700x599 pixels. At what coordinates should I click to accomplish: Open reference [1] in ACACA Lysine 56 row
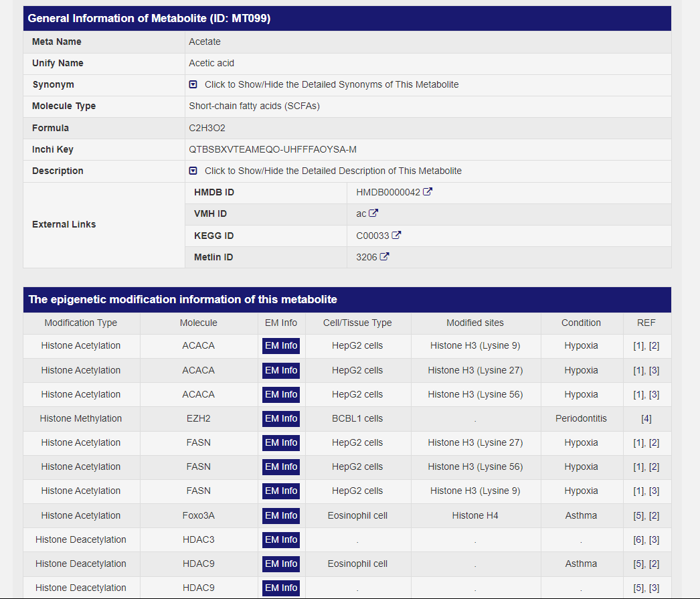(638, 395)
